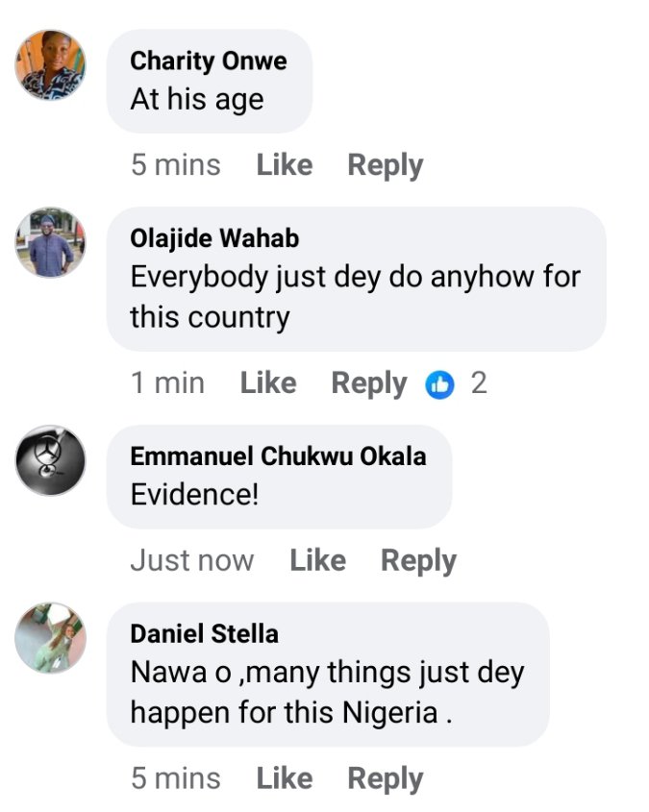Like Charity Onwe's comment
The image size is (649, 812).
click(x=284, y=165)
